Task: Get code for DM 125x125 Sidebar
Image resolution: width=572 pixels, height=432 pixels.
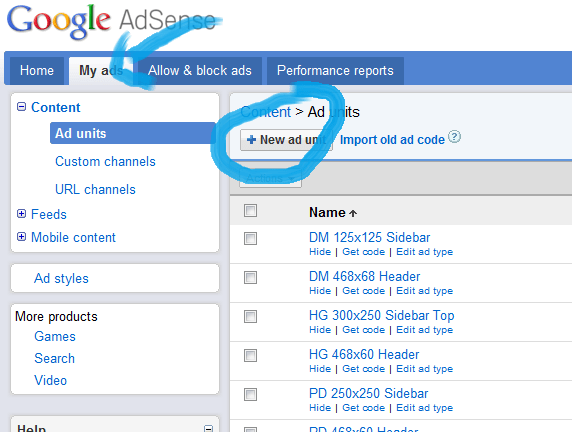Action: 363,252
